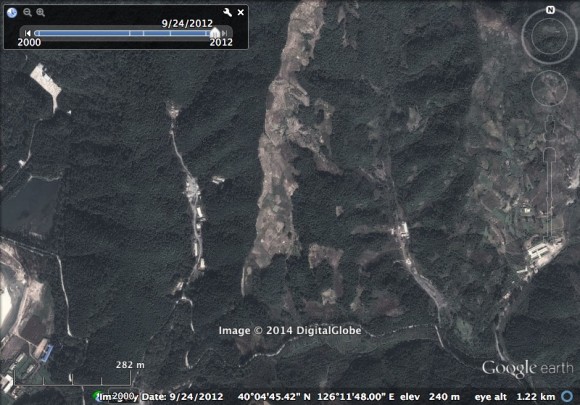580x405 pixels.
Task: Click the look-around compass ring
Action: coord(549,36)
